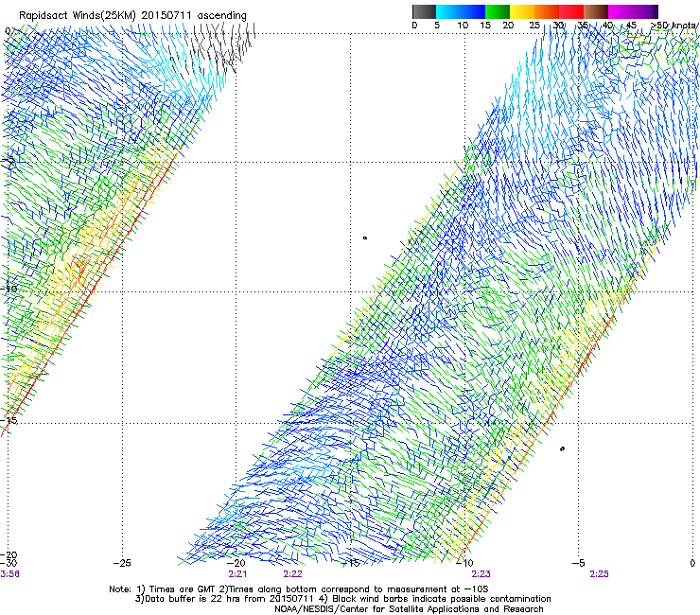This screenshot has width=700, height=615.
Task: Click the '3:58' time label
Action: click(x=9, y=574)
